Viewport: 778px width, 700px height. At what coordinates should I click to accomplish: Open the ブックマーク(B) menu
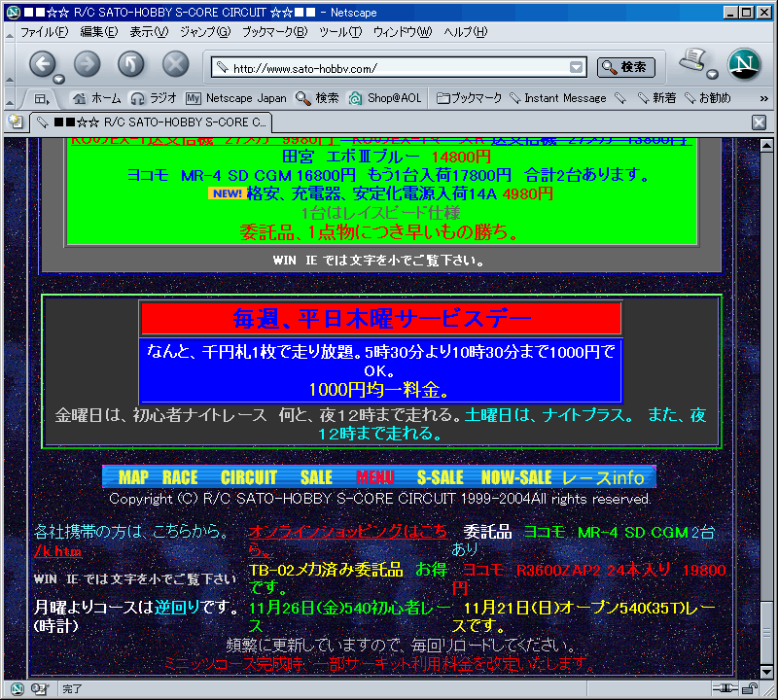tap(275, 32)
